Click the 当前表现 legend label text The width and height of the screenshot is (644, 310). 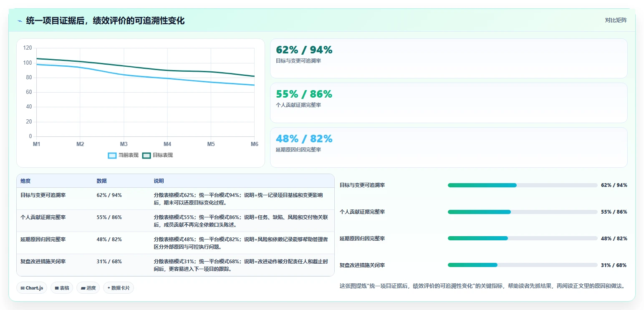pos(128,155)
